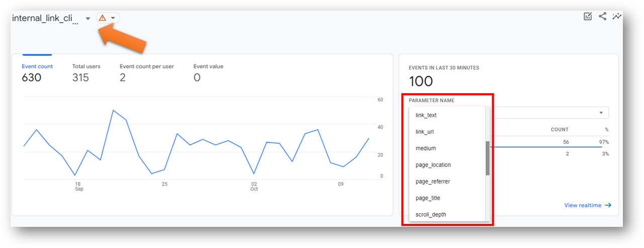This screenshot has height=248, width=644.
Task: Click the 630 event count value
Action: click(32, 77)
